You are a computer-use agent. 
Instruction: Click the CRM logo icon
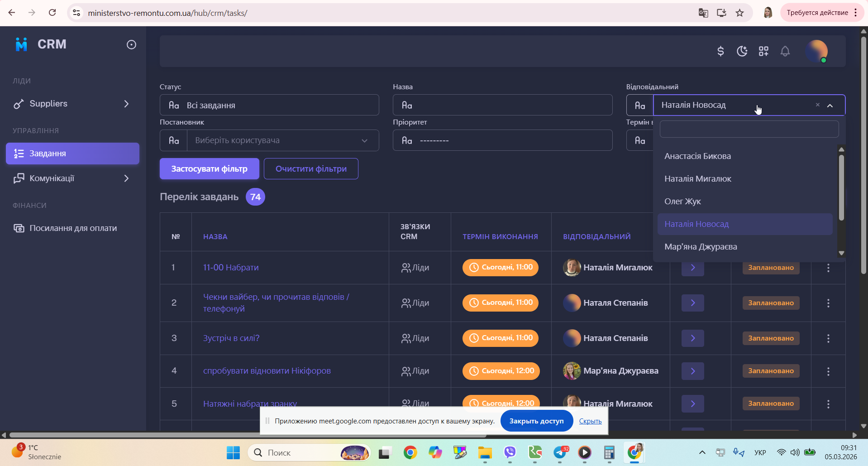(x=21, y=44)
